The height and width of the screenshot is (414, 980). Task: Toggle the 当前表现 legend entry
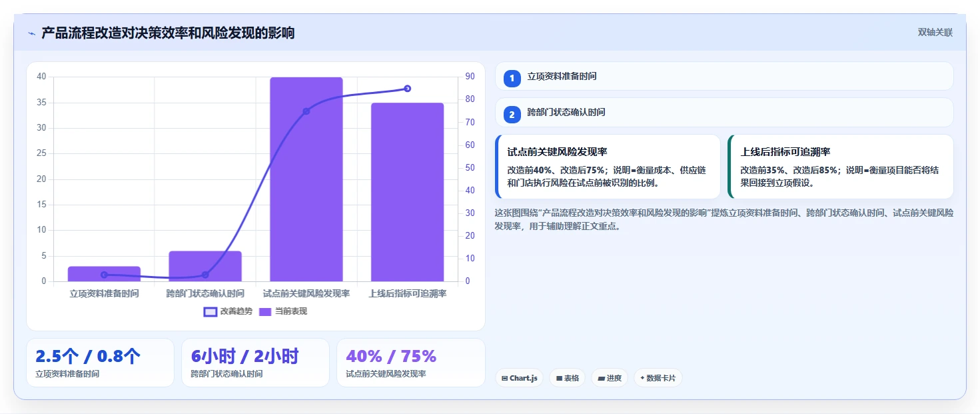coord(283,311)
